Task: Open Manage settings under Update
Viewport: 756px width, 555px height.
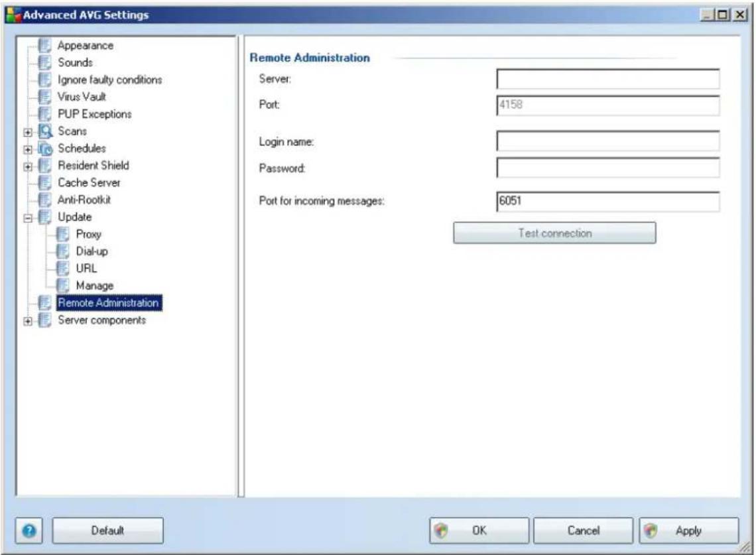Action: pyautogui.click(x=94, y=285)
